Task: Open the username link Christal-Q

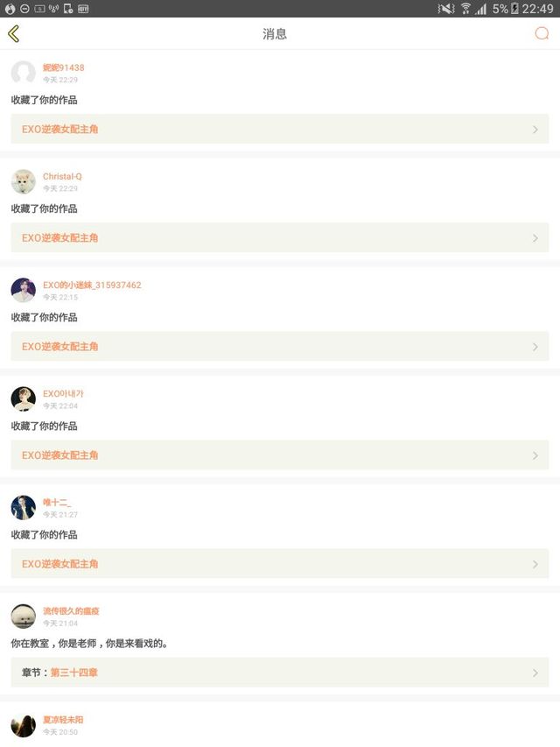Action: (x=62, y=176)
